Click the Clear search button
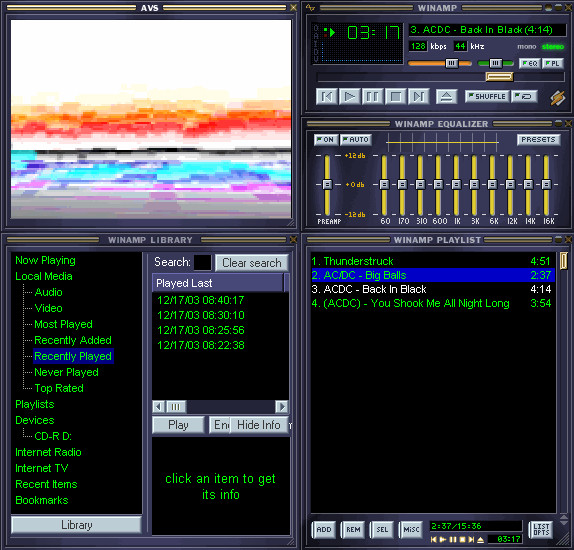Image resolution: width=574 pixels, height=550 pixels. (252, 263)
